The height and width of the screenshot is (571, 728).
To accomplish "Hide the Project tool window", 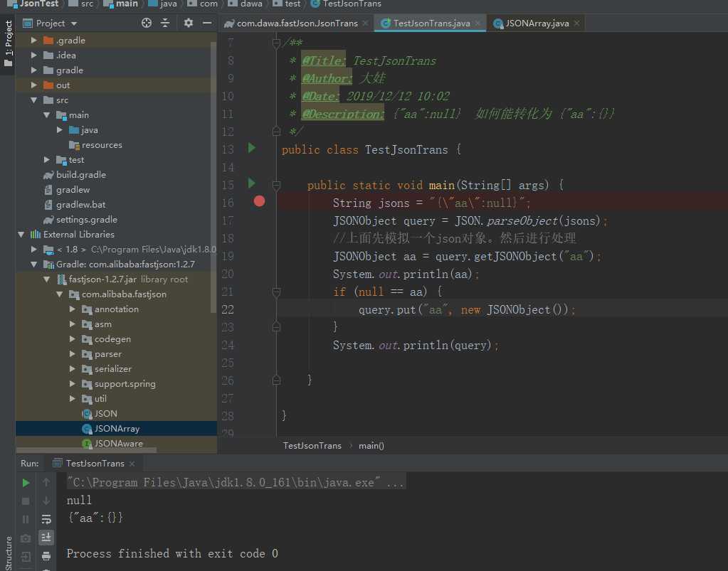I will [207, 23].
